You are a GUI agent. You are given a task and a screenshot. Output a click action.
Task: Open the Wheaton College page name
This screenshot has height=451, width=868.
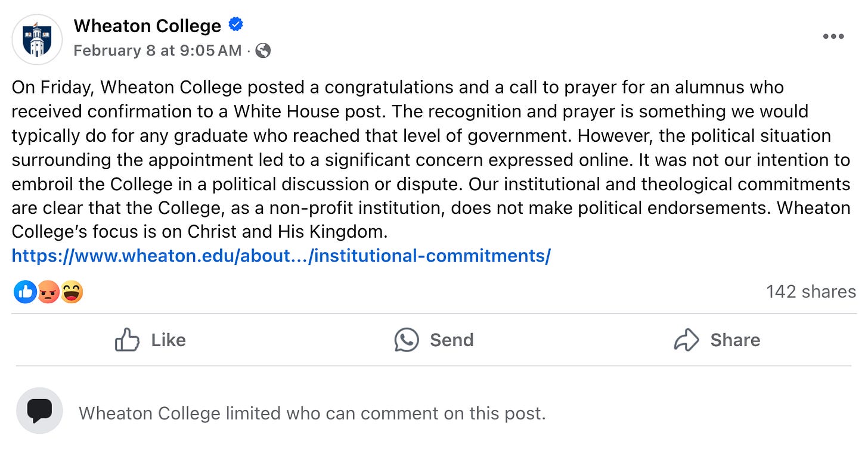[147, 26]
